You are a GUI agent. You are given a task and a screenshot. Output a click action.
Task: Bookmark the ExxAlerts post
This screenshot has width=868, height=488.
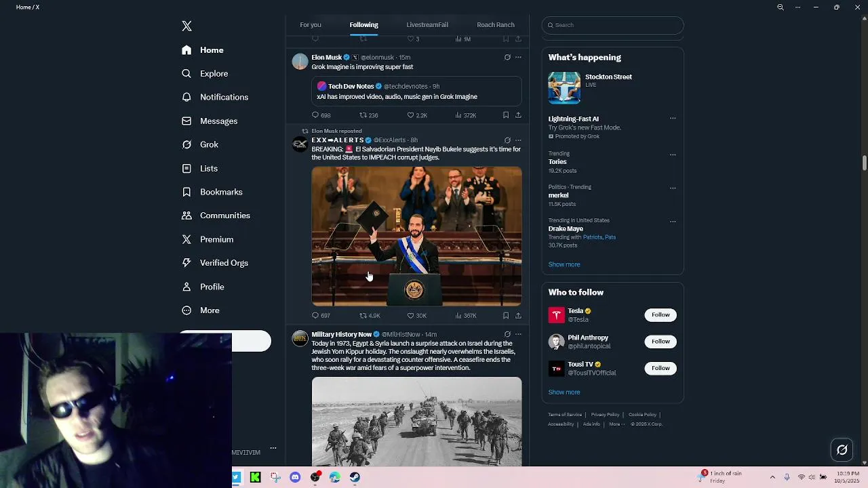tap(506, 316)
